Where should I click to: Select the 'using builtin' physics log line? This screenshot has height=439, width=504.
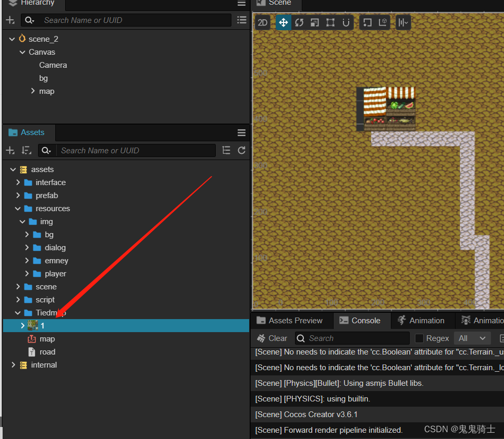tap(377, 399)
